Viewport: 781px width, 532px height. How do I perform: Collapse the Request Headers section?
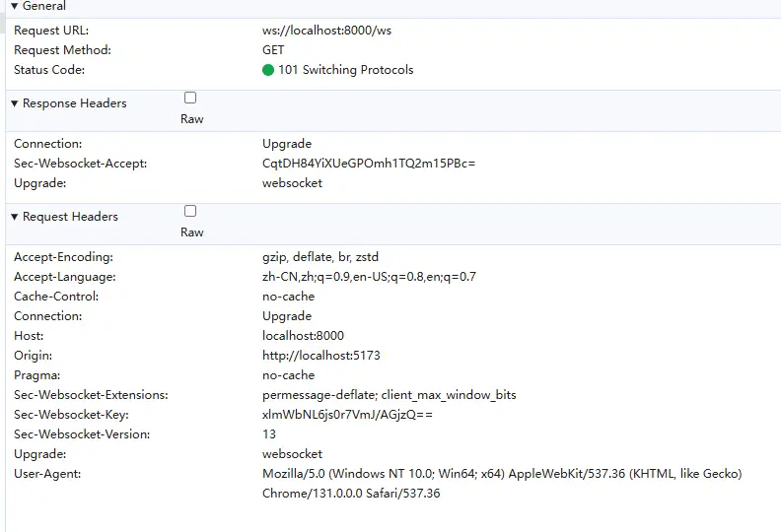coord(15,217)
